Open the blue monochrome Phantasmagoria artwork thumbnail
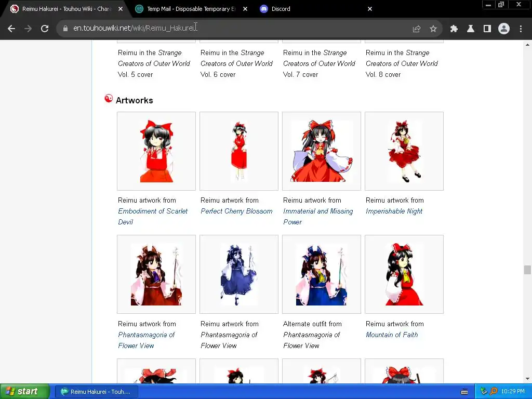The height and width of the screenshot is (399, 532). 239,274
